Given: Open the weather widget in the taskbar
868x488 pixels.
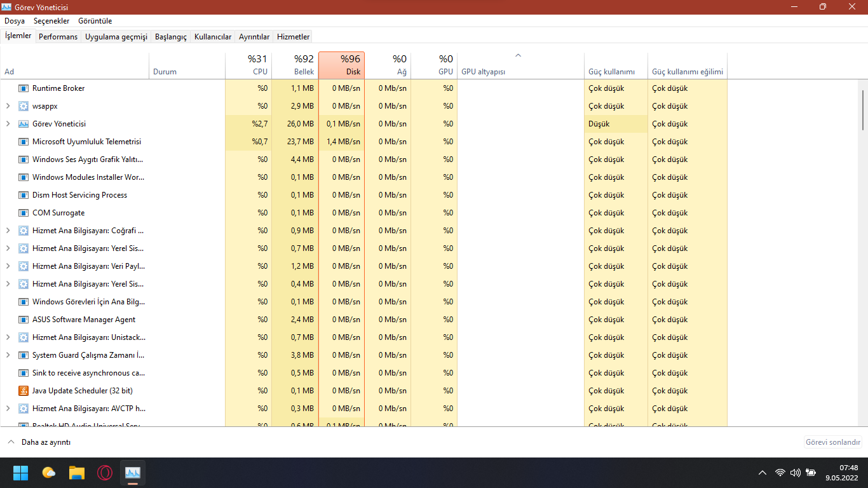Looking at the screenshot, I should (x=49, y=473).
